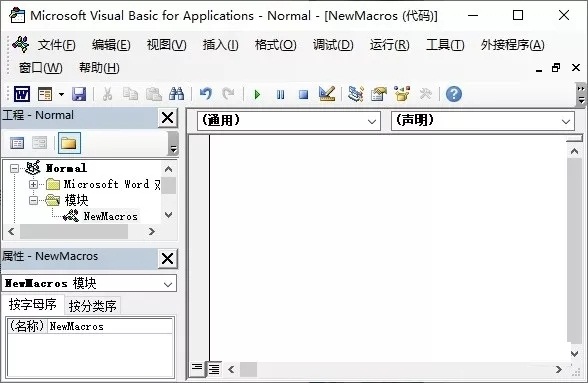
Task: Open the Toolbox icon
Action: [425, 94]
